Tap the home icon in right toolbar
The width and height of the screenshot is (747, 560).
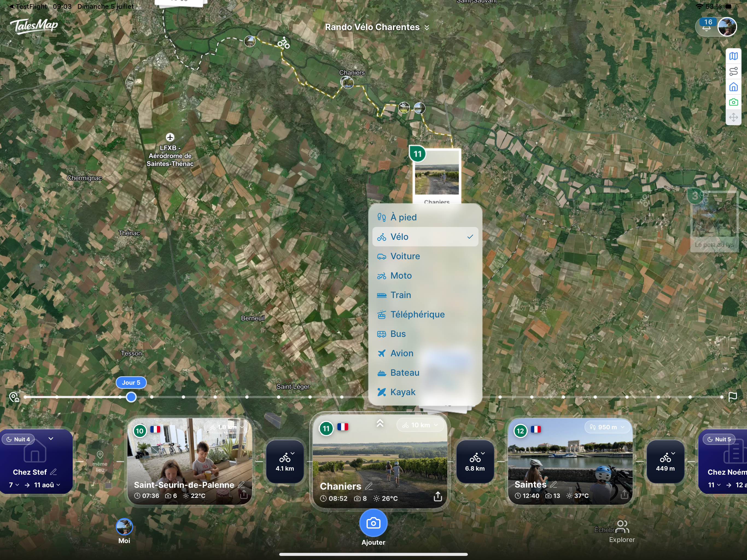[733, 87]
